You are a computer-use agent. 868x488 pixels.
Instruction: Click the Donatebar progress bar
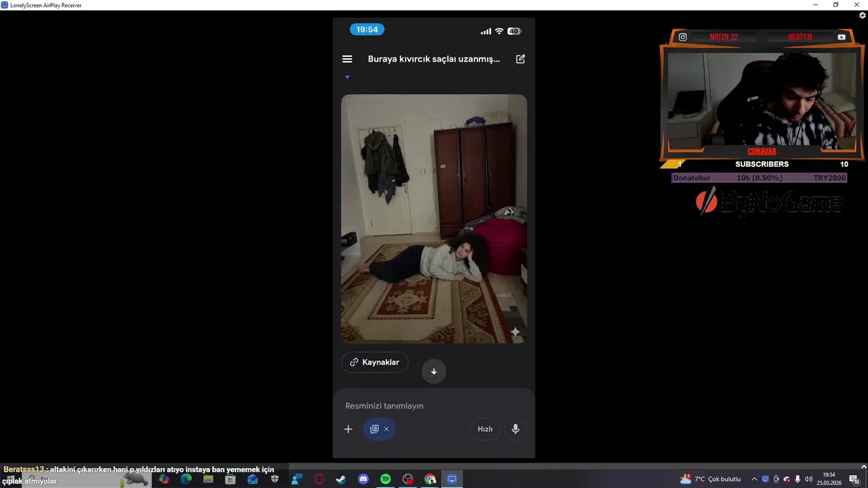(x=759, y=178)
